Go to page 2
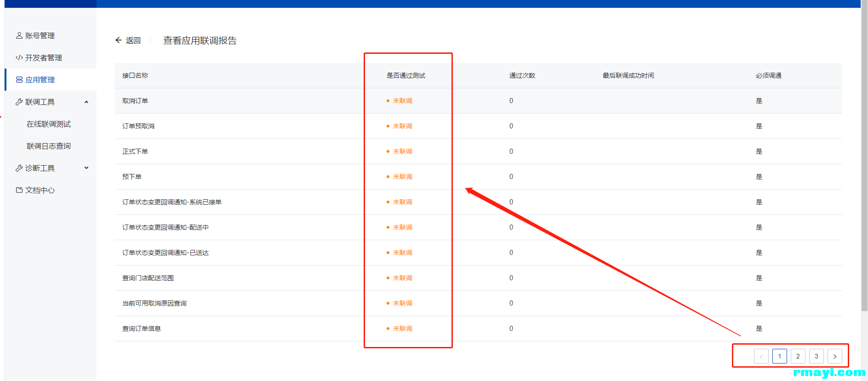The width and height of the screenshot is (868, 381). pos(798,356)
